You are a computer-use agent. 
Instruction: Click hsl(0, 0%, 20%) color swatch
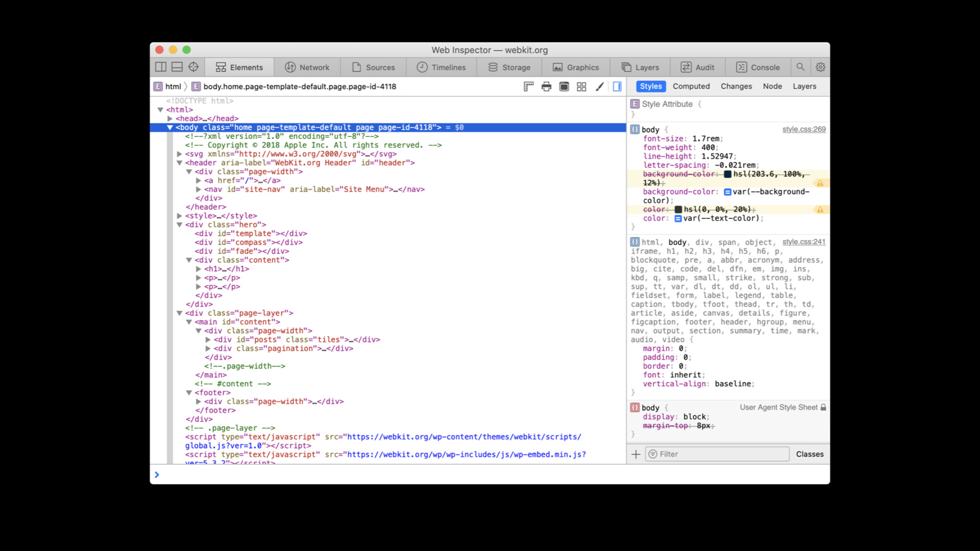[678, 210]
